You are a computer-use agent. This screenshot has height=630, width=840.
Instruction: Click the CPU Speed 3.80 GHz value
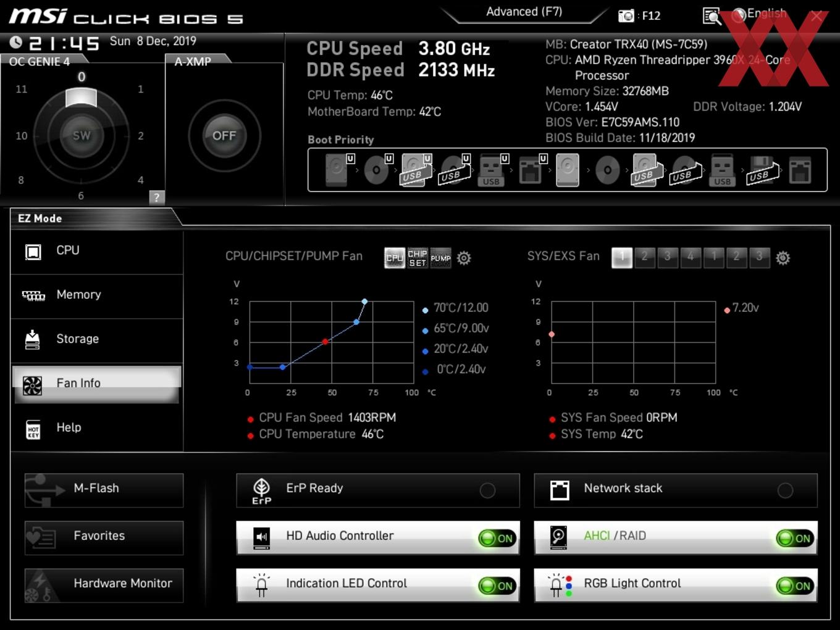pos(454,49)
